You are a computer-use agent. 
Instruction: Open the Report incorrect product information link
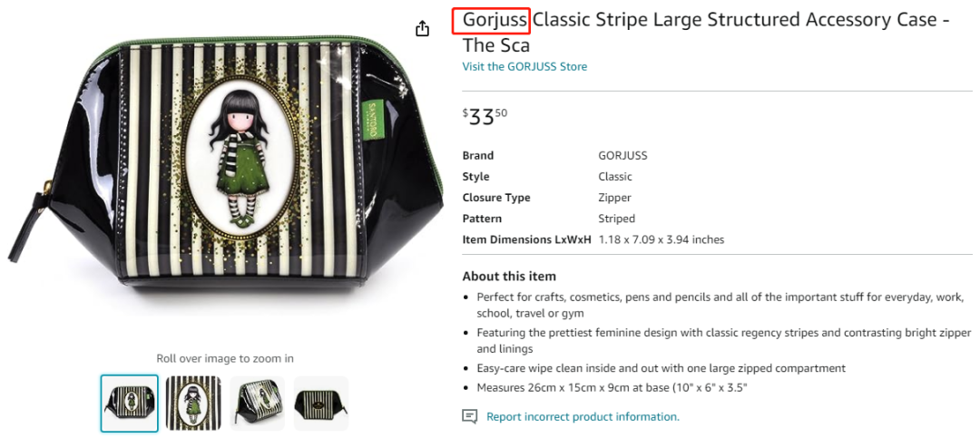583,417
